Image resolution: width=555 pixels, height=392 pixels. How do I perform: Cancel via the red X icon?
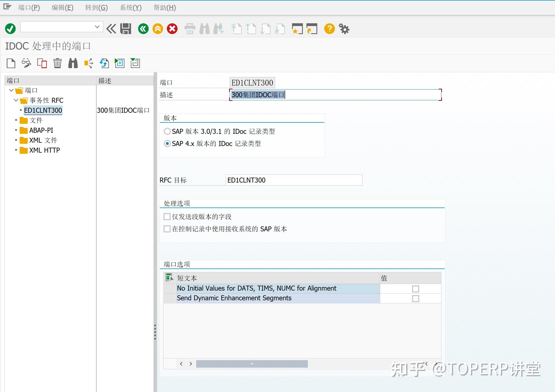(172, 29)
